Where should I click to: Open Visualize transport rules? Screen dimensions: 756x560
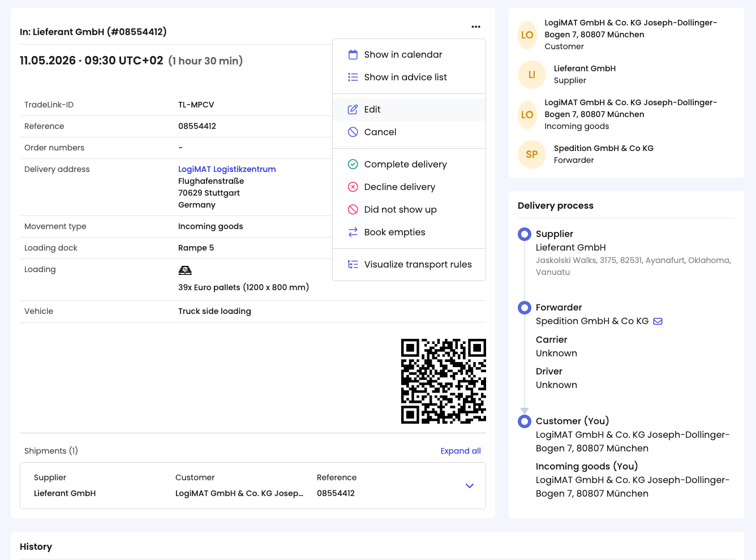(409, 265)
